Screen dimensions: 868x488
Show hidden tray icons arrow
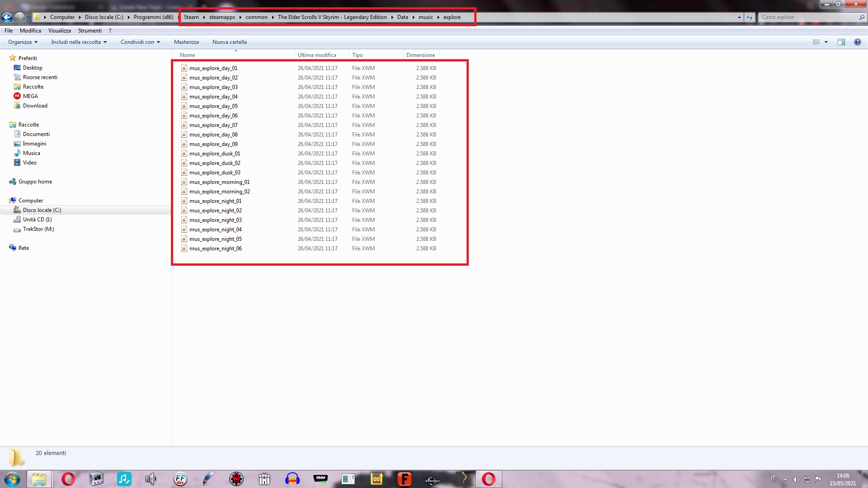785,479
